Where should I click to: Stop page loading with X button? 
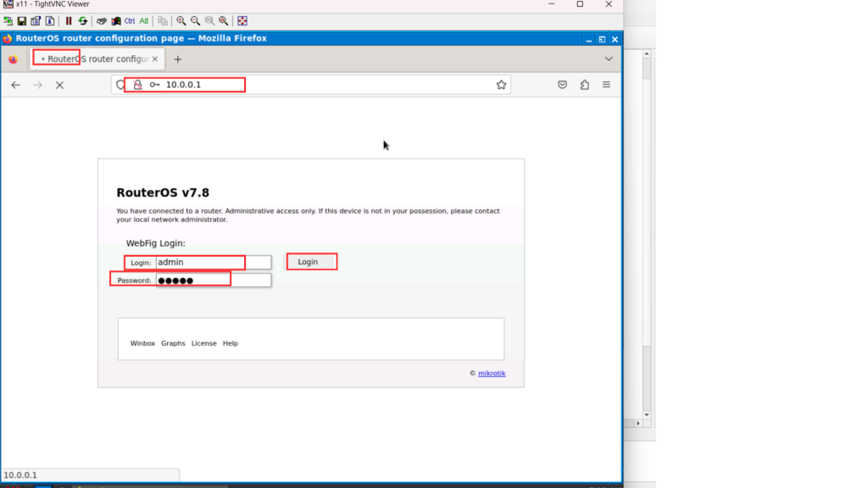click(59, 85)
